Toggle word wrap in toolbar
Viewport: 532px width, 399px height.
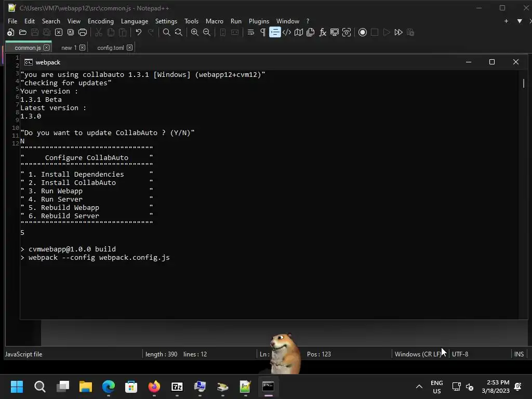[x=251, y=32]
